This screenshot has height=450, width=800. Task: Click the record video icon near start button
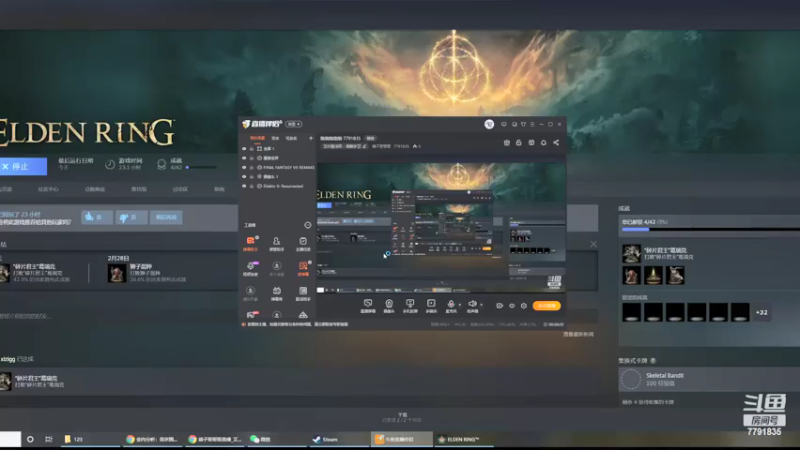tap(499, 306)
